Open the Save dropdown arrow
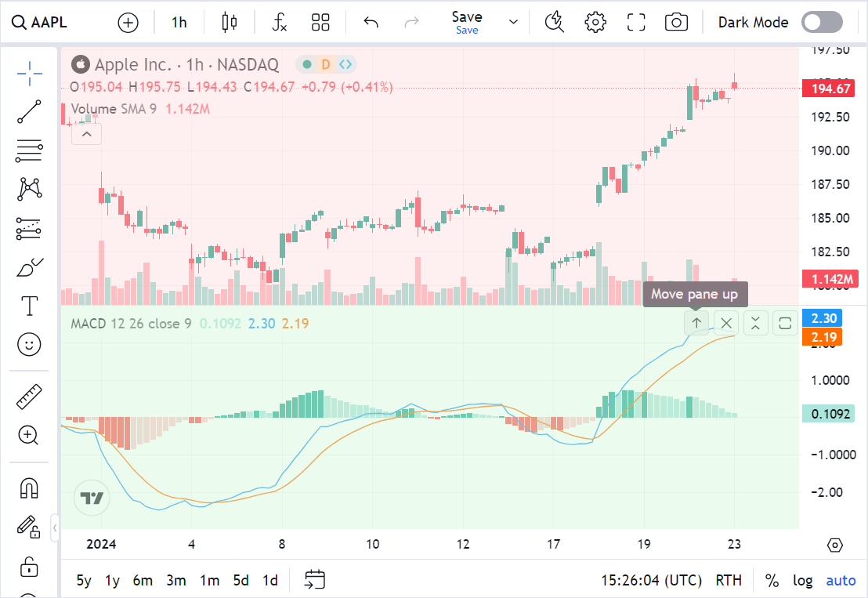Screen dimensions: 868x598 tap(513, 22)
